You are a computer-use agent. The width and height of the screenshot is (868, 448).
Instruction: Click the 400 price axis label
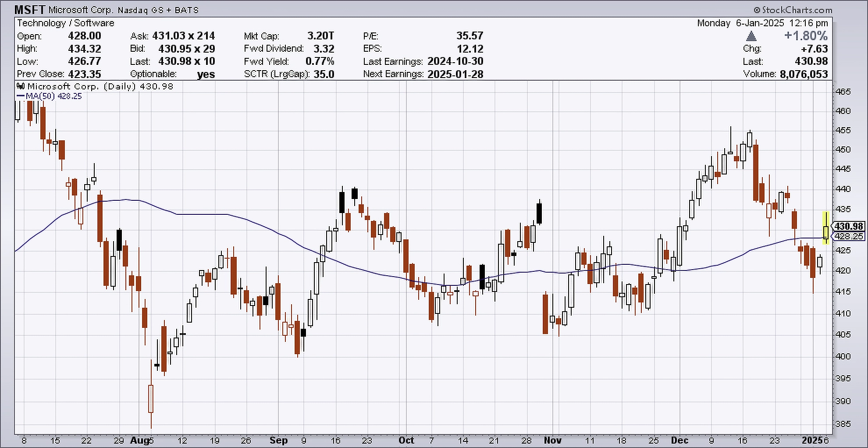tap(843, 356)
